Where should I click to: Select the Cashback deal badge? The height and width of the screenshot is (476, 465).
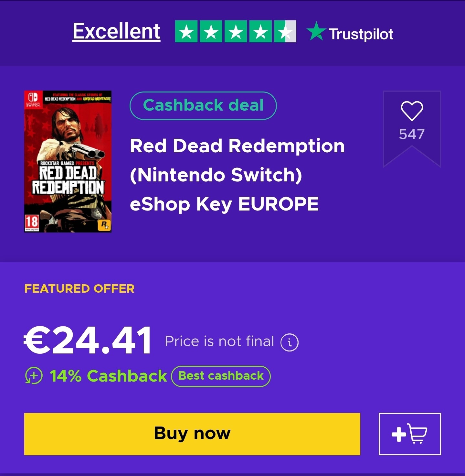(x=203, y=105)
